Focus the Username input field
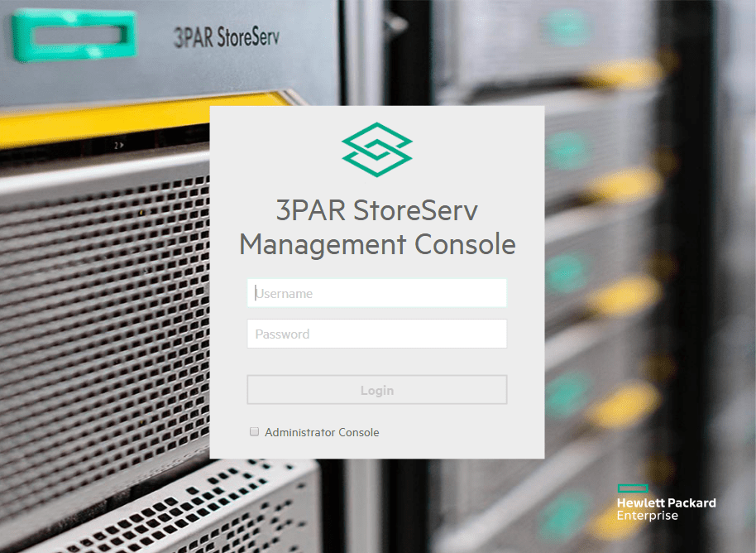Viewport: 756px width, 553px height. tap(376, 293)
